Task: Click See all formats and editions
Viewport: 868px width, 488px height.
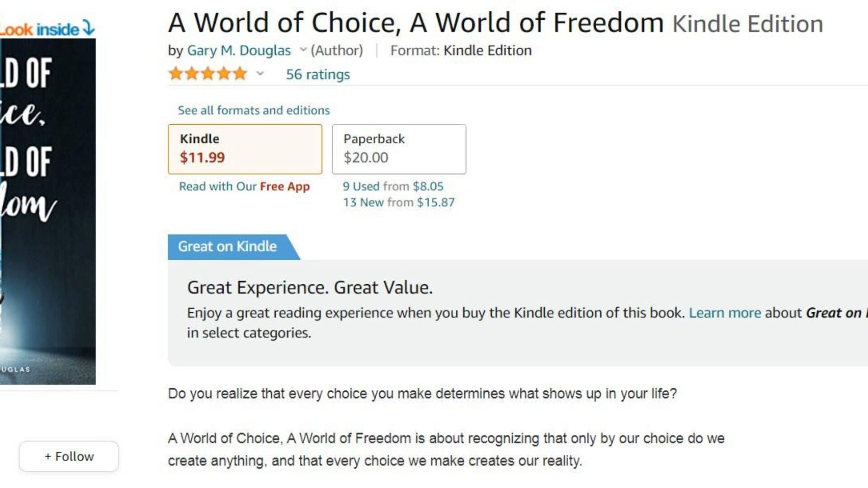Action: 254,110
